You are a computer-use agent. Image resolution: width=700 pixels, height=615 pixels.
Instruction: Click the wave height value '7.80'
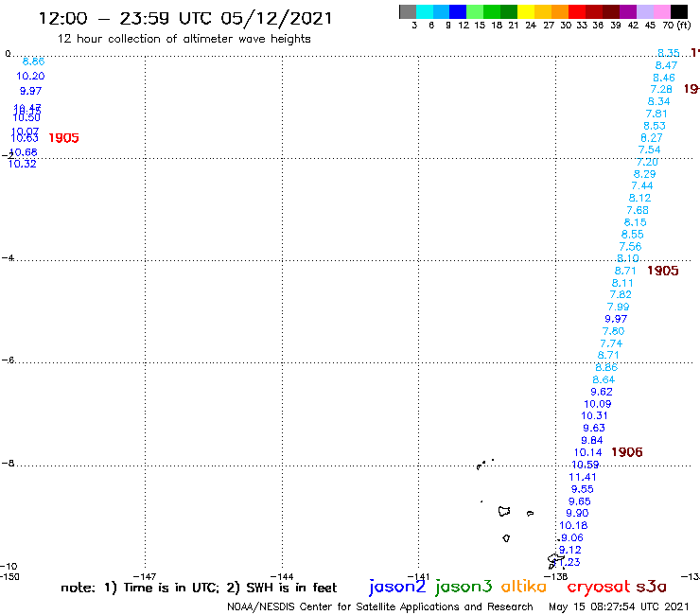[x=613, y=331]
